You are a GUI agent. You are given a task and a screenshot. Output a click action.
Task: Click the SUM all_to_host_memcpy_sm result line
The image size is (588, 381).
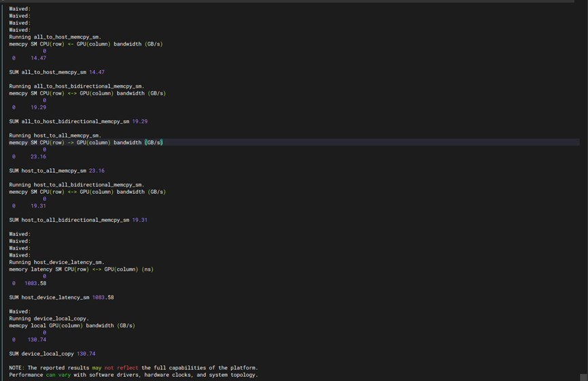click(x=56, y=72)
